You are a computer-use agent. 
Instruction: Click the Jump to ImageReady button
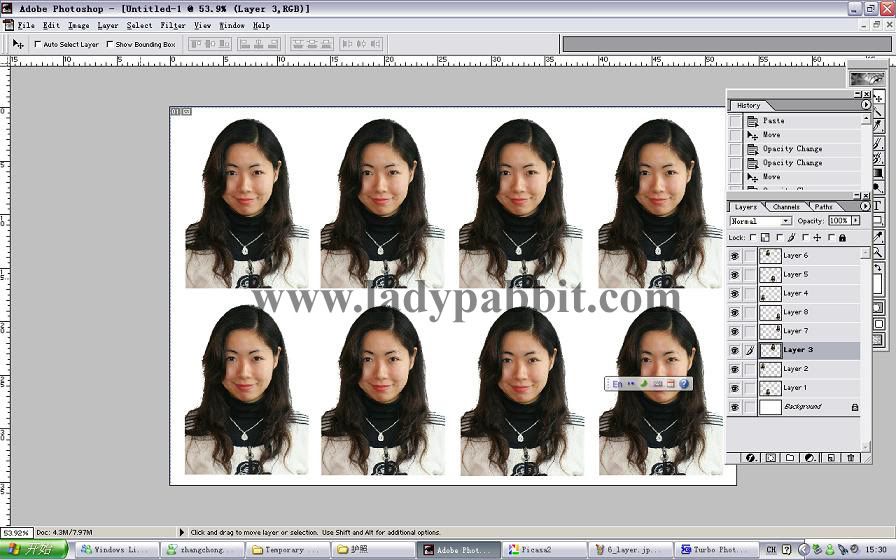click(x=879, y=340)
